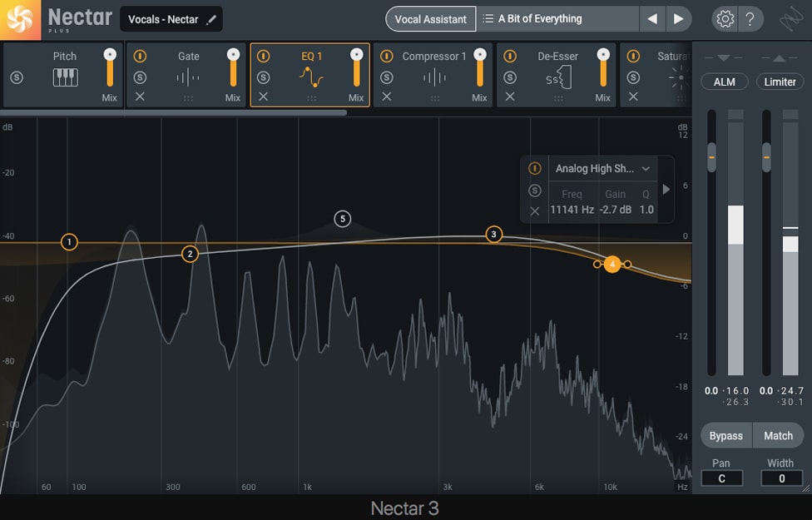The height and width of the screenshot is (520, 812).
Task: Click the Freq value 11141 Hz
Action: click(x=572, y=210)
